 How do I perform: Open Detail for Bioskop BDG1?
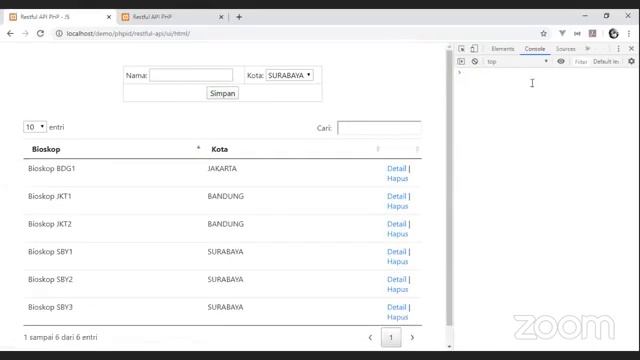(396, 168)
